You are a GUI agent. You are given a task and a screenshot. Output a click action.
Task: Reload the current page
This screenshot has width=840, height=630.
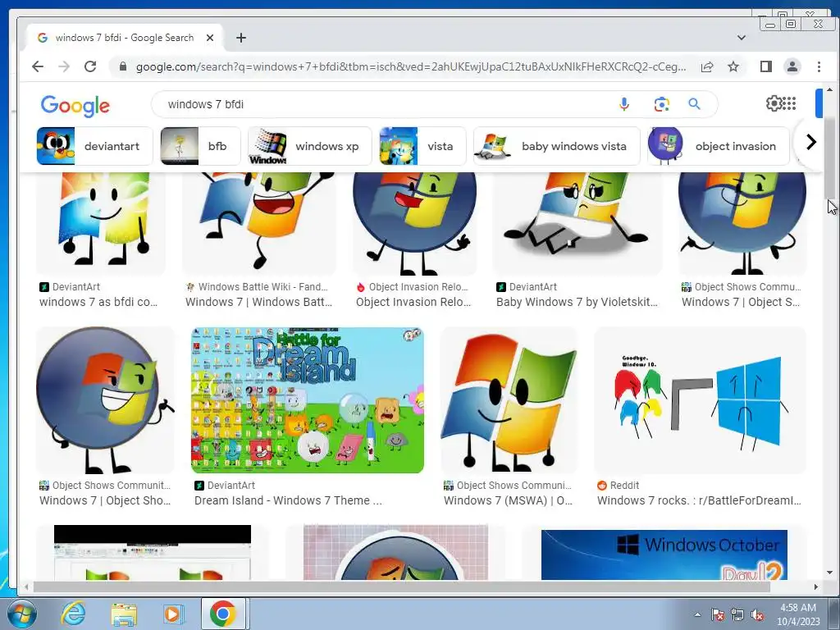pos(90,66)
